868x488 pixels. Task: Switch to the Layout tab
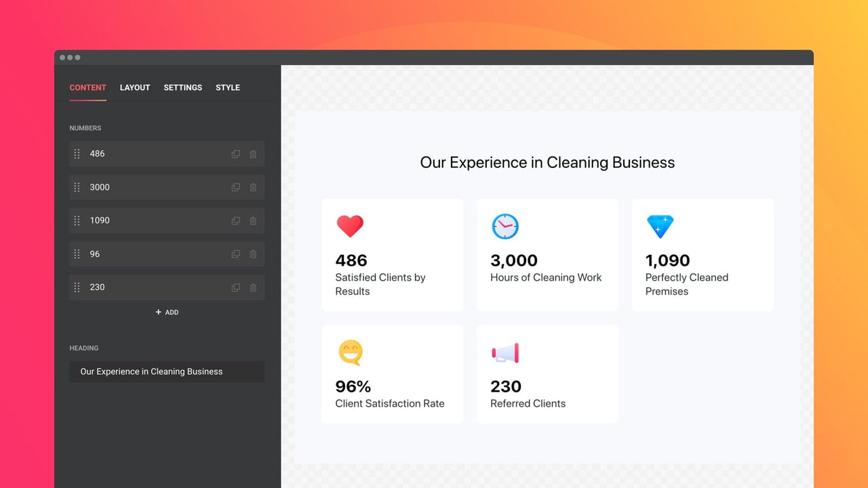point(135,87)
